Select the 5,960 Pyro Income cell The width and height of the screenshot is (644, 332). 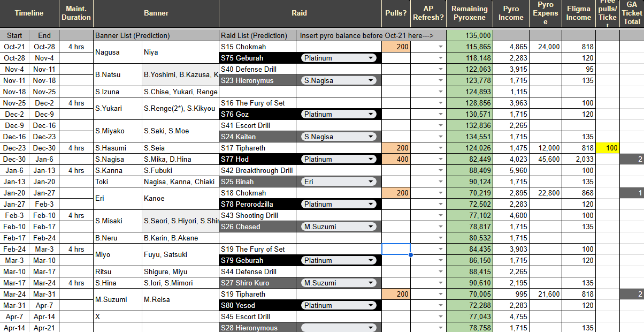click(511, 170)
